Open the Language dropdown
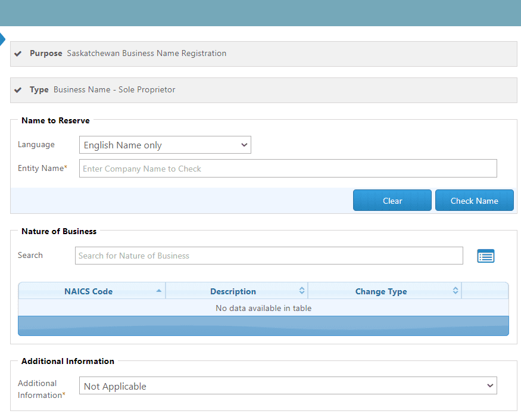 (x=165, y=145)
